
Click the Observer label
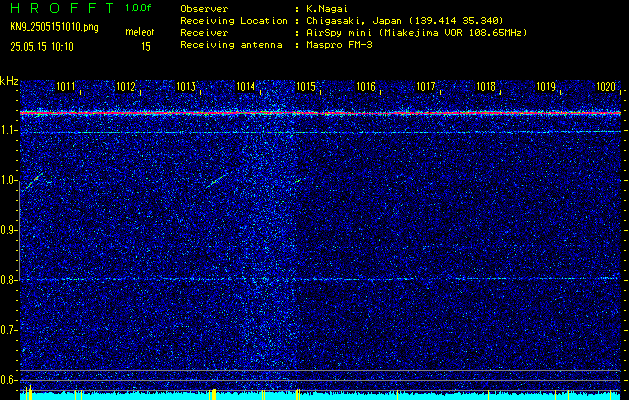[204, 8]
